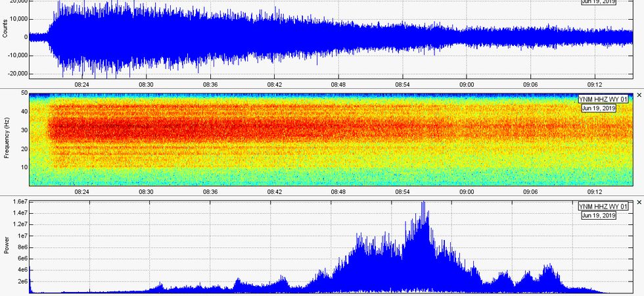Click the 09:06 time tick under spectrogram
The width and height of the screenshot is (644, 296).
tap(531, 192)
